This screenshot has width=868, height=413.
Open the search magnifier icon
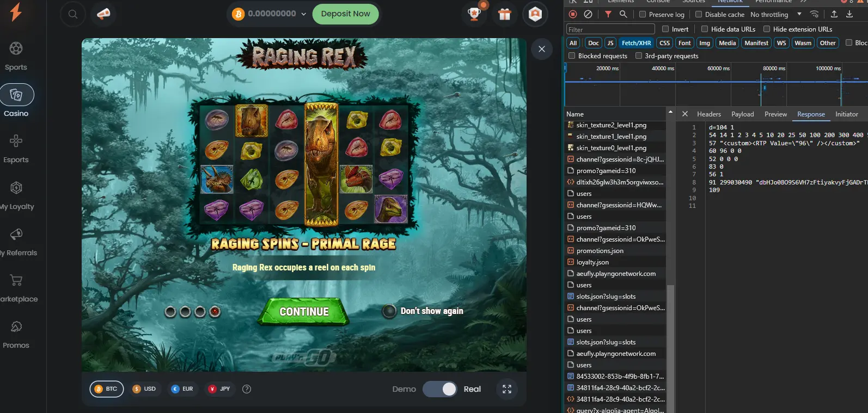(73, 14)
